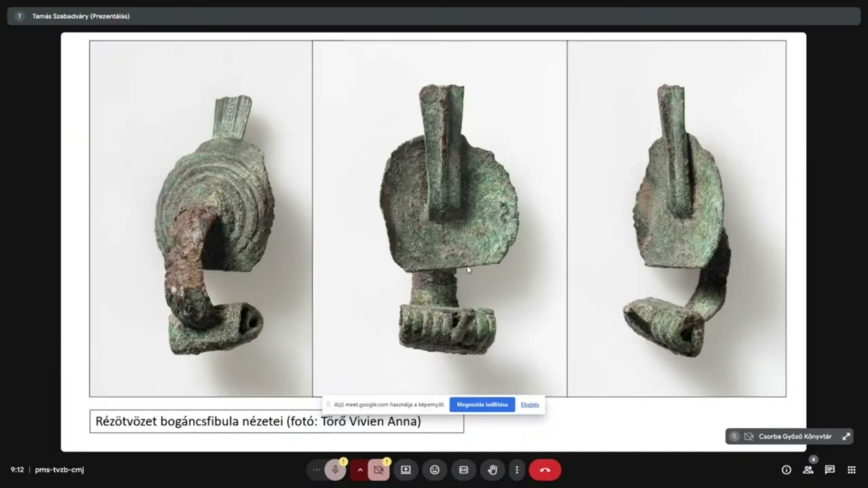Screen dimensions: 868x488
Task: Click the muted mic indicator on self-view tile
Action: [734, 436]
